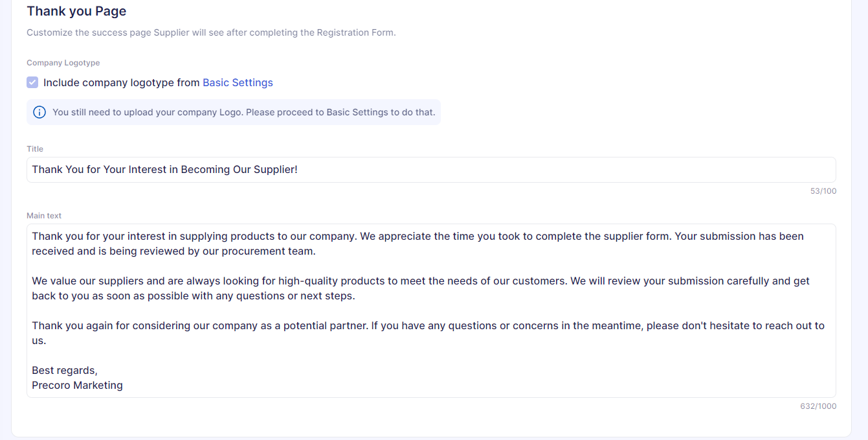Click the "Best regards," line

[x=65, y=370]
